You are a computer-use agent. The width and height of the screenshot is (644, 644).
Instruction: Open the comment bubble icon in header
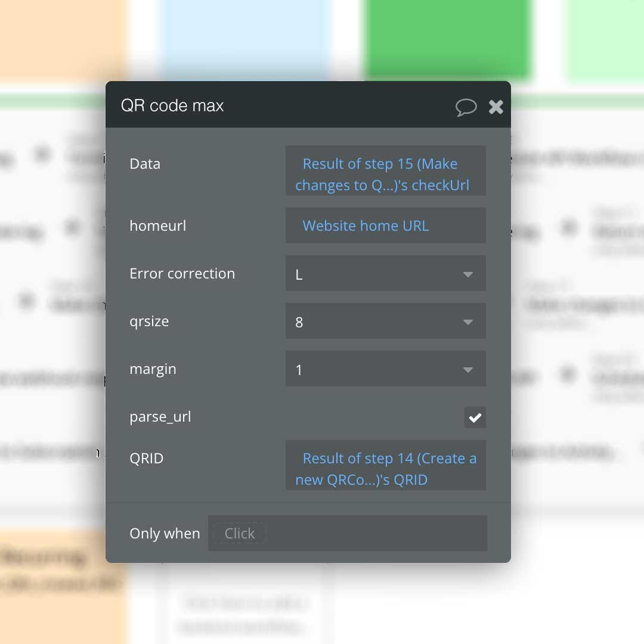point(466,107)
